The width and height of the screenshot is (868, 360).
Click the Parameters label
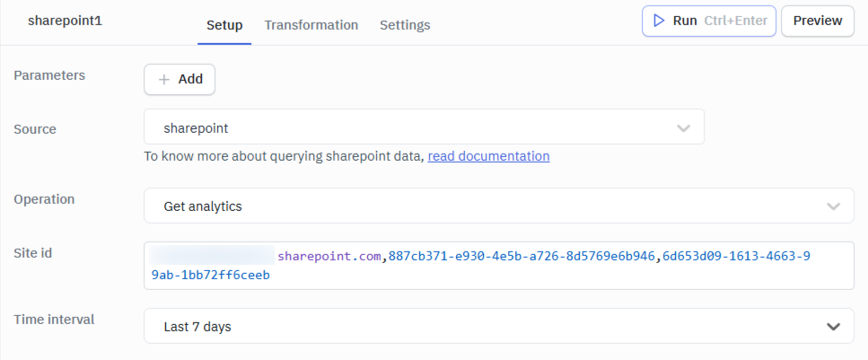(49, 75)
